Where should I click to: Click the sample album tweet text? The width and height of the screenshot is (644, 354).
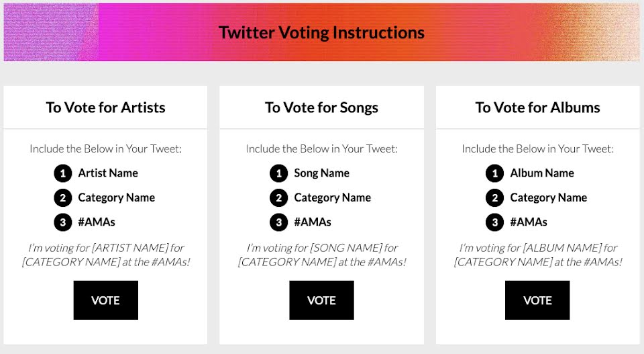[537, 255]
